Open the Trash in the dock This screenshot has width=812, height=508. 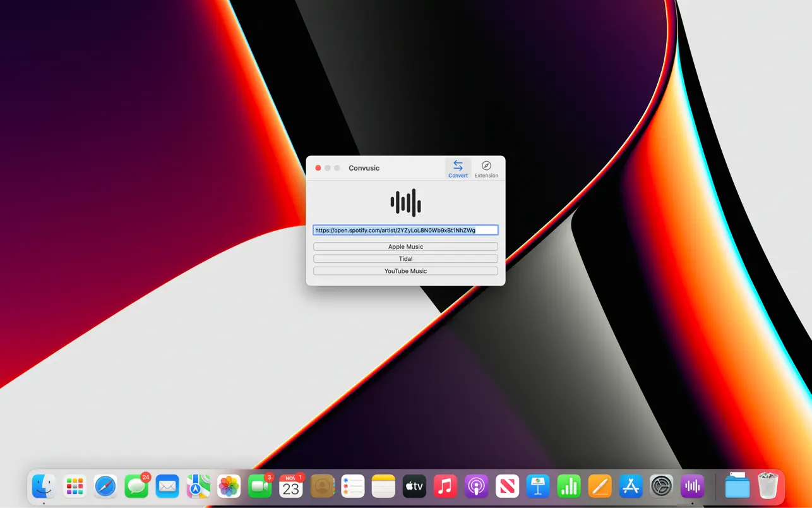point(768,487)
